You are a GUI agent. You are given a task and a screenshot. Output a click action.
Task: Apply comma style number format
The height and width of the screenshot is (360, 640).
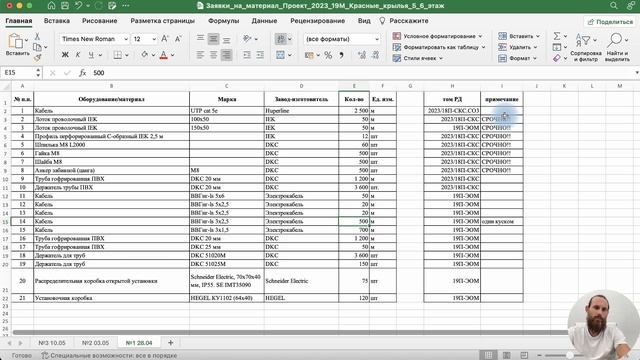341,55
